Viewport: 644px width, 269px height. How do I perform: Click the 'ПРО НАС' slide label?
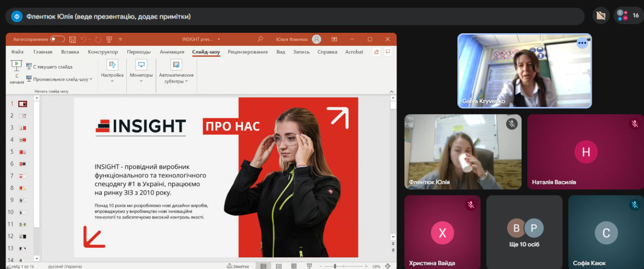pyautogui.click(x=233, y=125)
